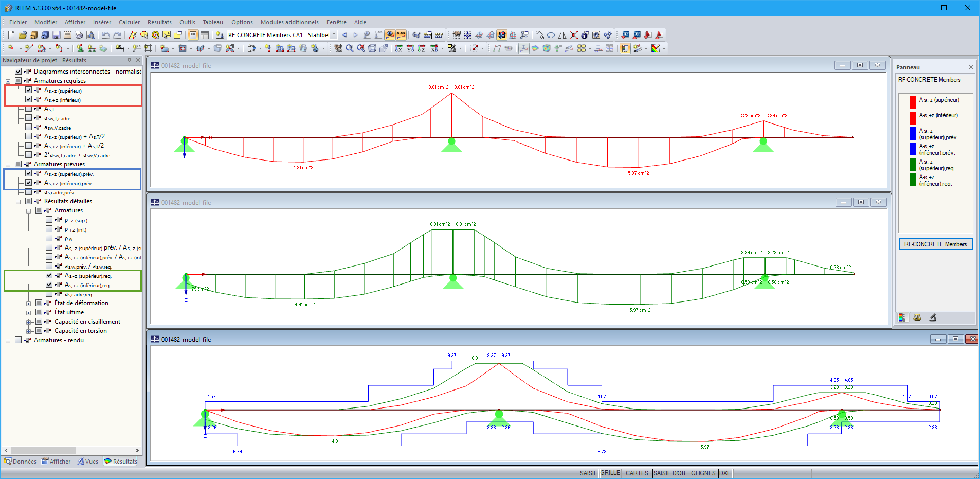Screen dimensions: 980x479
Task: Collapse the Résultats détaillés tree node
Action: tap(19, 201)
